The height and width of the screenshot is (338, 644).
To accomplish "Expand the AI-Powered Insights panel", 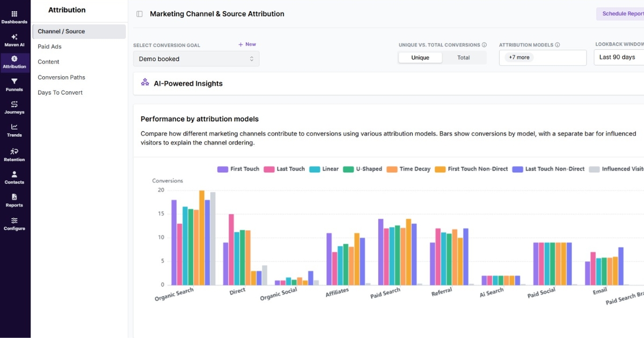I will click(389, 84).
